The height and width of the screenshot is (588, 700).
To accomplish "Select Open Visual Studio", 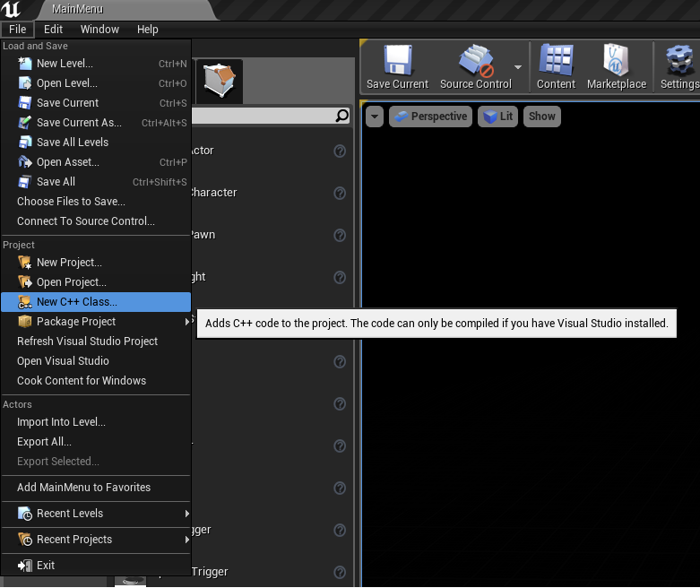I will (96, 360).
